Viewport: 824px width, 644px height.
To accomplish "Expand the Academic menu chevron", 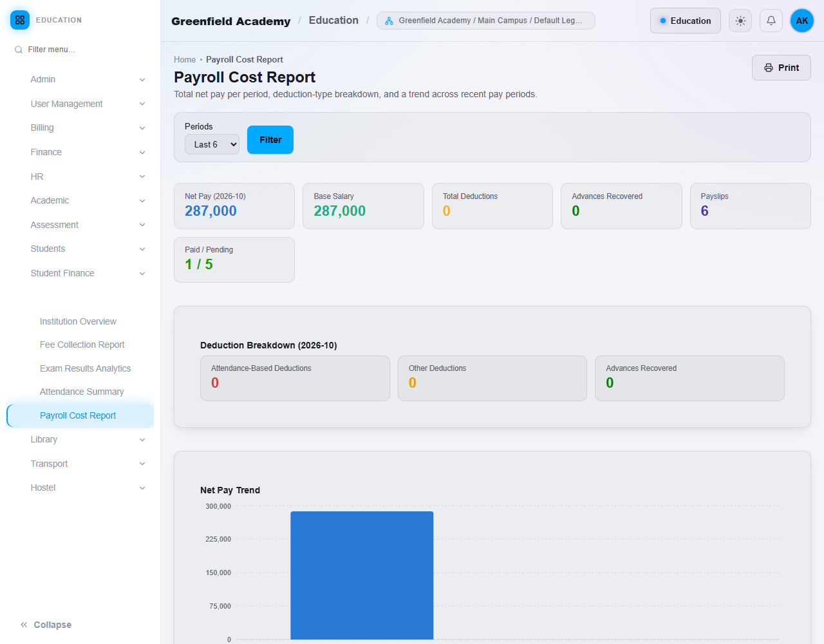I will coord(142,201).
